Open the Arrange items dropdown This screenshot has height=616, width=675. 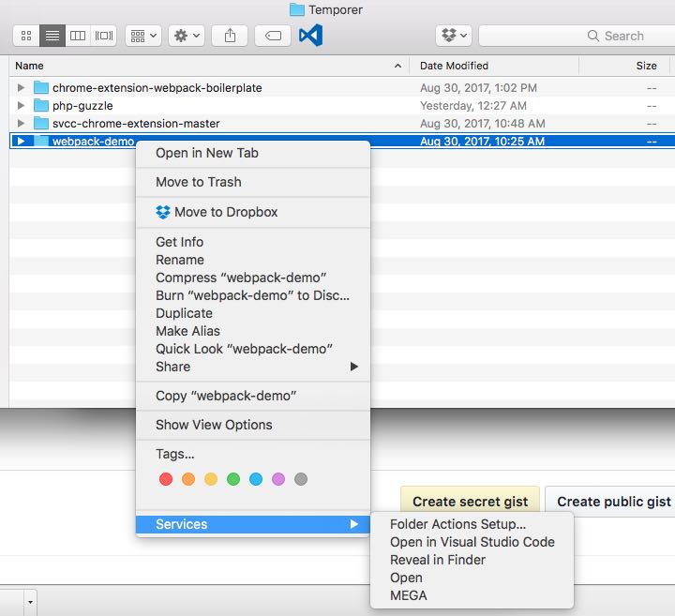[x=143, y=36]
